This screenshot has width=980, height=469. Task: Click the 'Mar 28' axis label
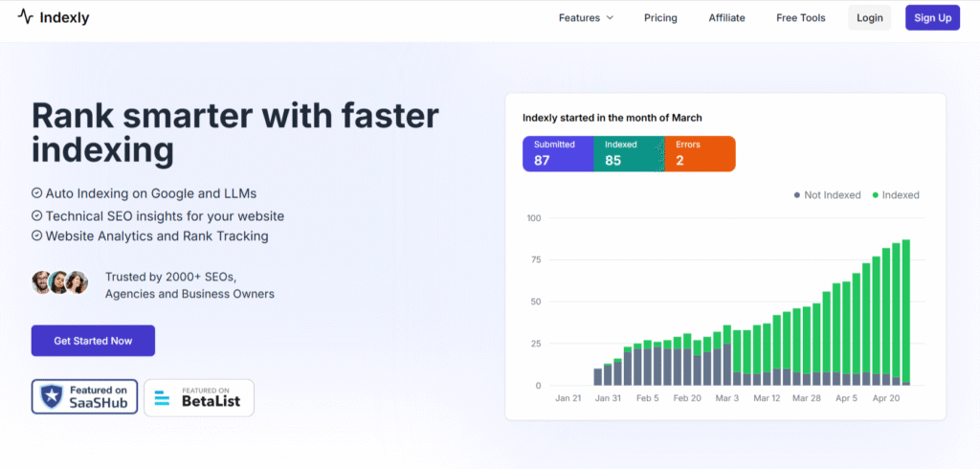pyautogui.click(x=806, y=398)
